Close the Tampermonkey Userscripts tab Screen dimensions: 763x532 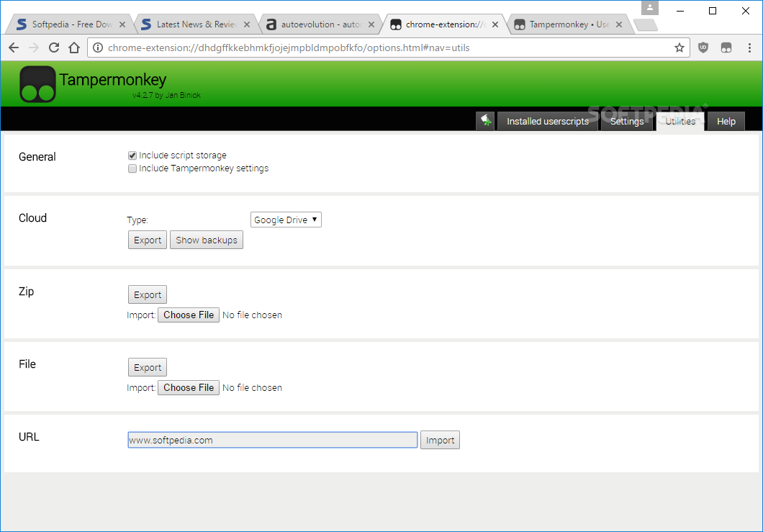619,24
